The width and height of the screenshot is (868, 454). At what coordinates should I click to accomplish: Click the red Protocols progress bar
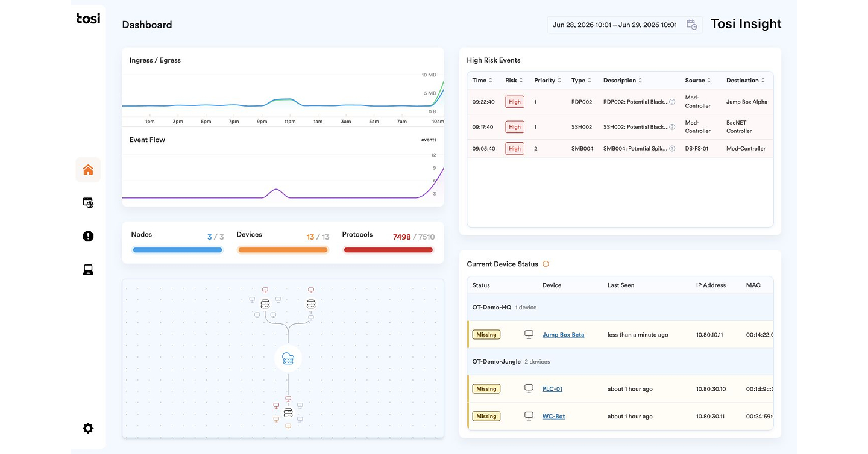[x=388, y=250]
